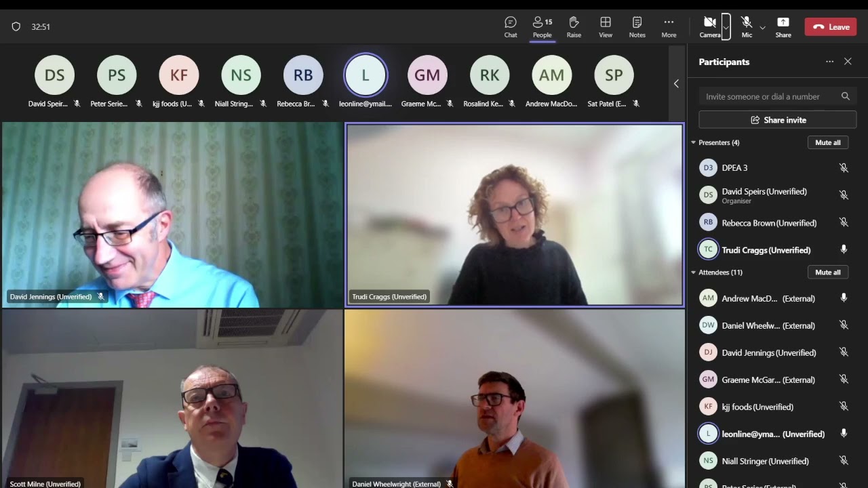Click the Share invite button
The image size is (868, 488).
(778, 120)
